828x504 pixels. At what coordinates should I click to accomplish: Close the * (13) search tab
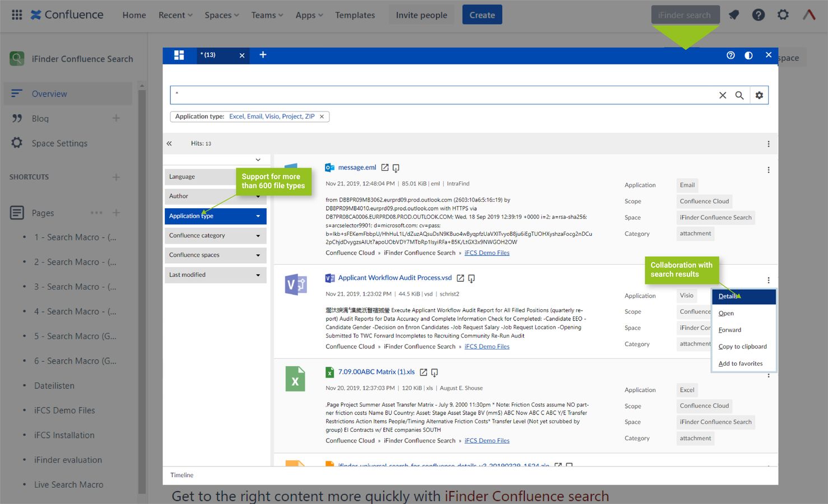tap(242, 55)
